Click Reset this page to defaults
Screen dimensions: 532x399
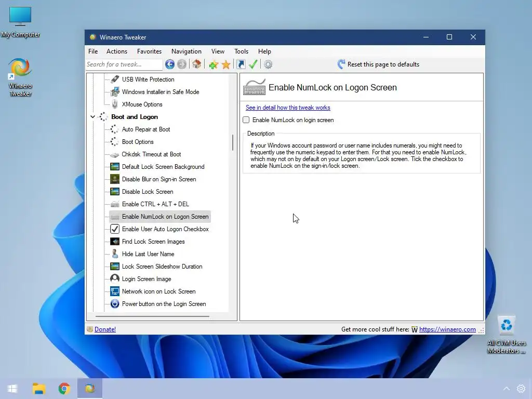(x=378, y=64)
